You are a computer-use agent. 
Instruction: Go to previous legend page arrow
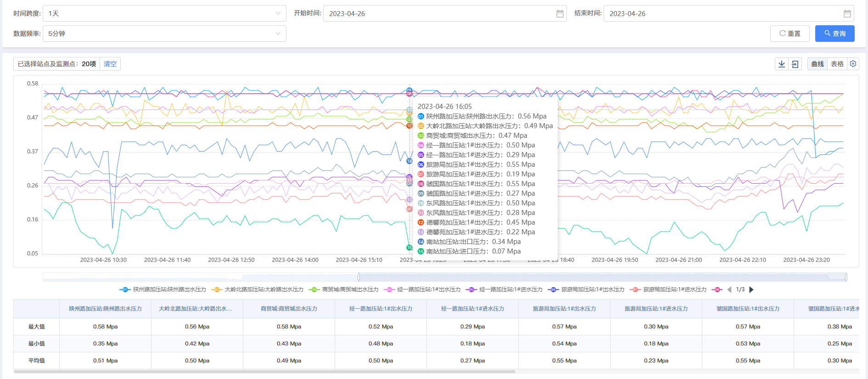(729, 289)
